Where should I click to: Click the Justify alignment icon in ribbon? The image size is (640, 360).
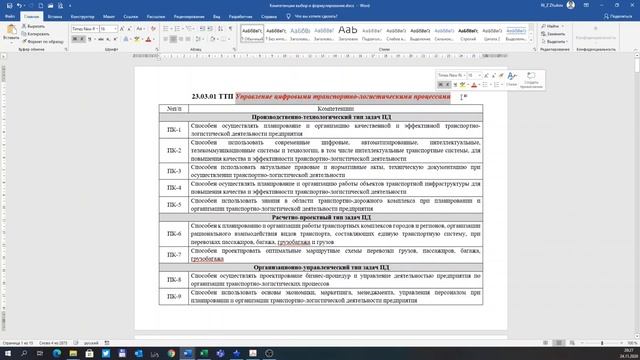click(x=188, y=39)
